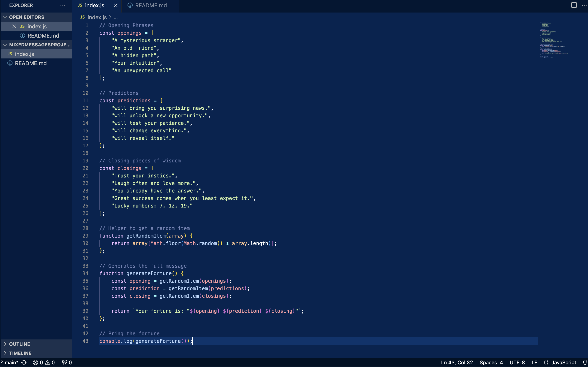Click the main* git branch indicator
Image resolution: width=588 pixels, height=367 pixels.
(9, 362)
